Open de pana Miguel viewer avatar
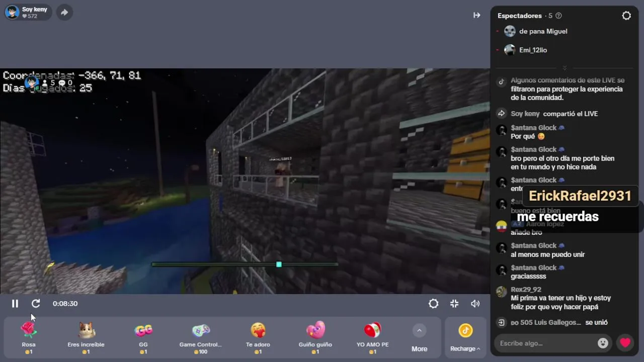Image resolution: width=644 pixels, height=362 pixels. (x=510, y=31)
